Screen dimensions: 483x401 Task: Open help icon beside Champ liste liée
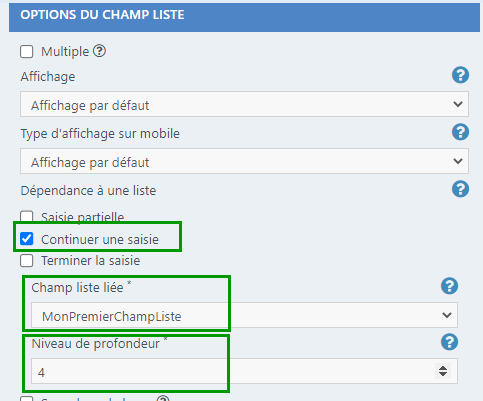pos(449,286)
